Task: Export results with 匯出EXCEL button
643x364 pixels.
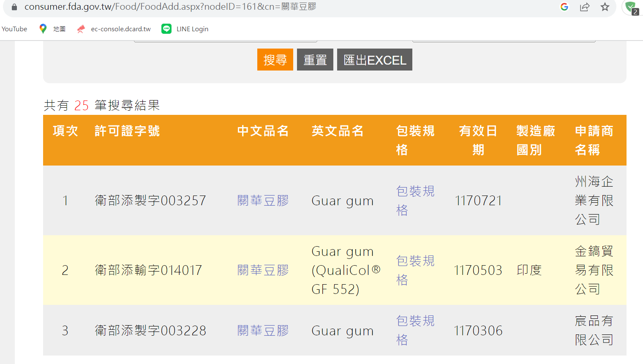Action: (375, 60)
